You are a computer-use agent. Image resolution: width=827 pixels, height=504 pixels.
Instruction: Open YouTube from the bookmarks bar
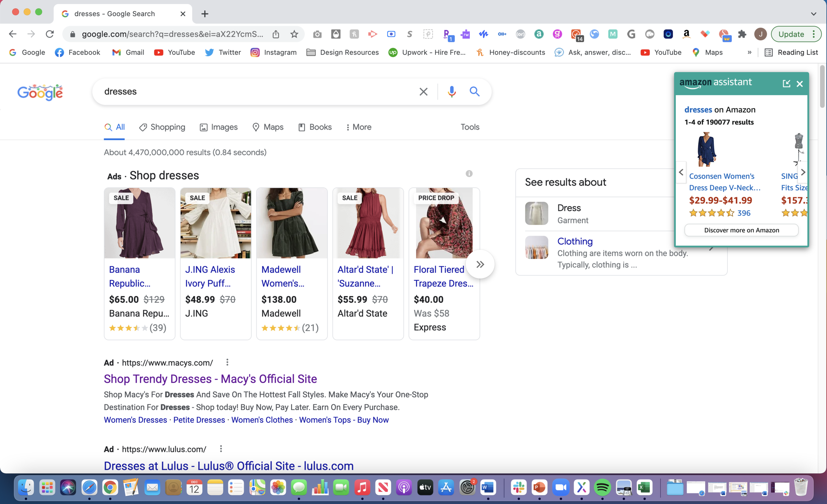click(x=175, y=52)
